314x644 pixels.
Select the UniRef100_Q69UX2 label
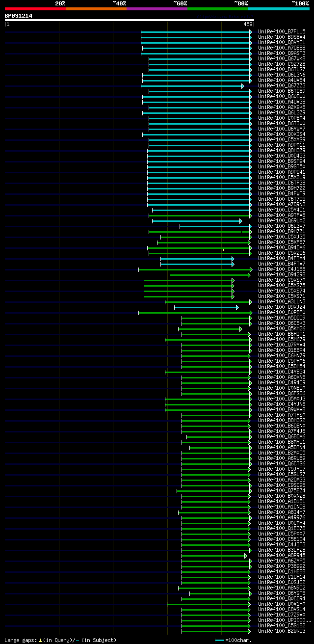click(282, 220)
